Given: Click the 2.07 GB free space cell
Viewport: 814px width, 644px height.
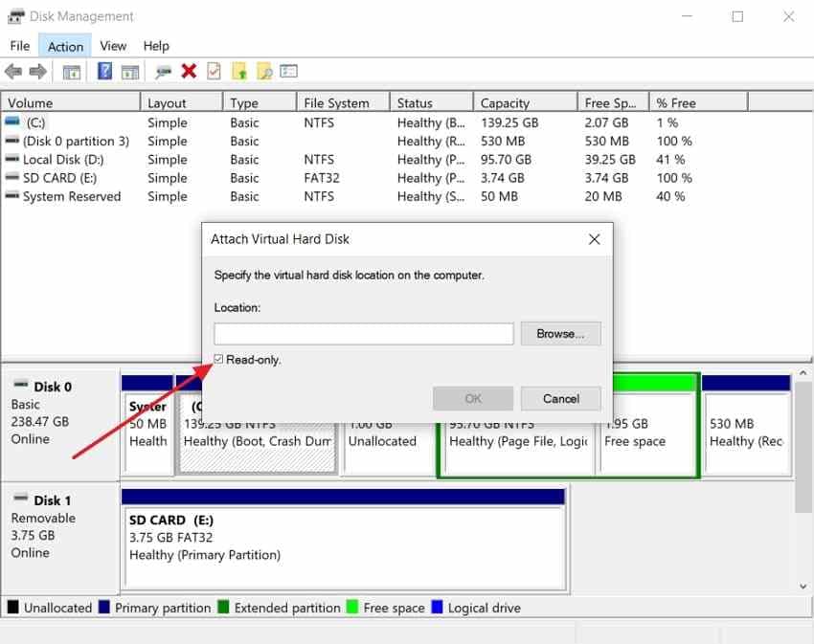Looking at the screenshot, I should click(x=606, y=122).
